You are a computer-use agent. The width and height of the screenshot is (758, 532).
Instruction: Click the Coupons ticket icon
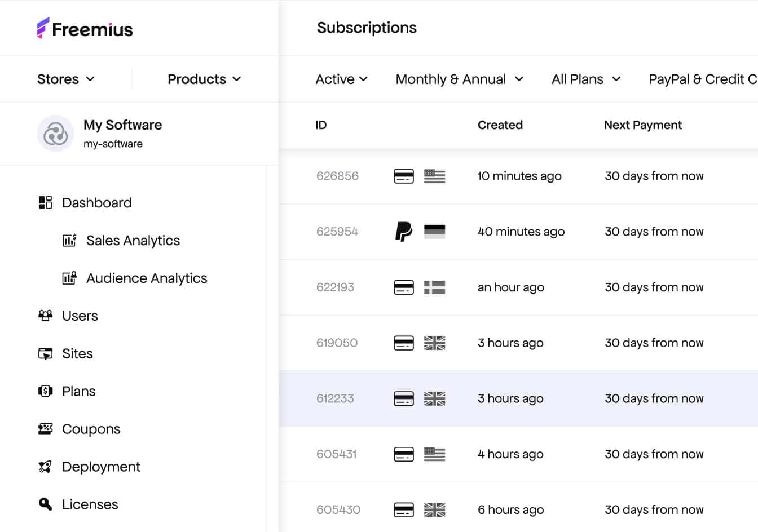[45, 429]
